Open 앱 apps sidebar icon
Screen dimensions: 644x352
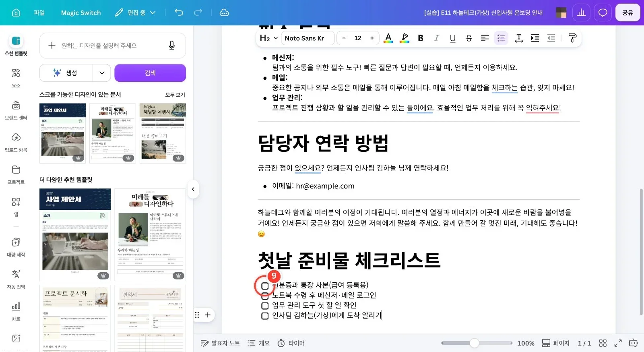[16, 207]
